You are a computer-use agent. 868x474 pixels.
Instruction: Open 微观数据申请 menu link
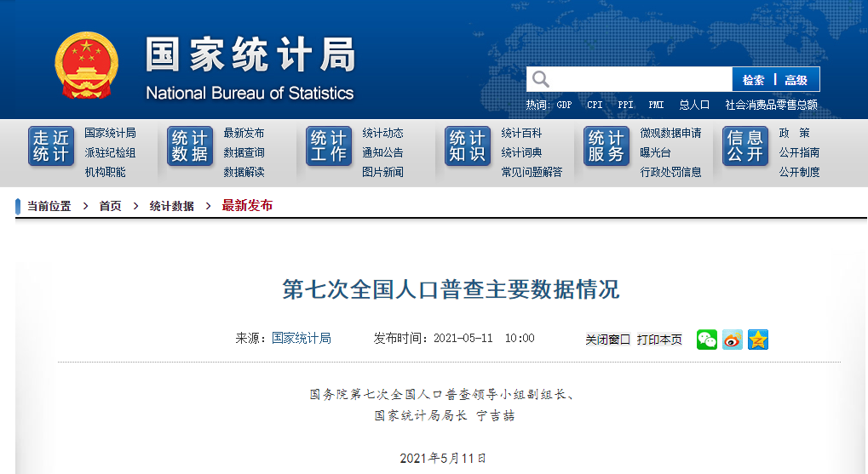click(x=671, y=133)
